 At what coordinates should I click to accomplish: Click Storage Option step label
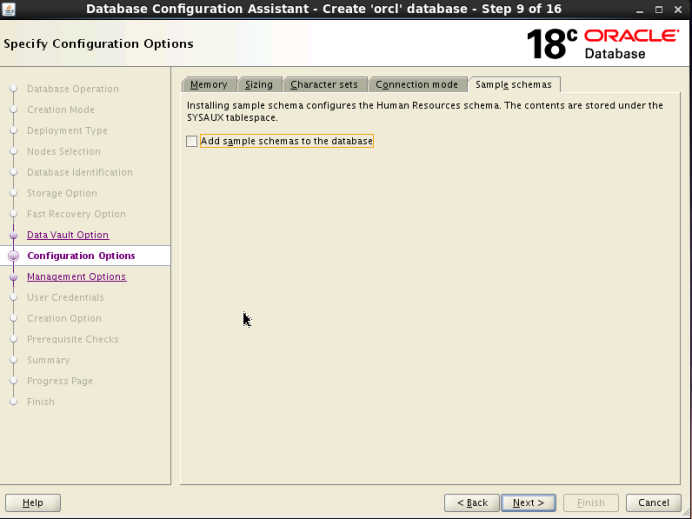[x=62, y=193]
